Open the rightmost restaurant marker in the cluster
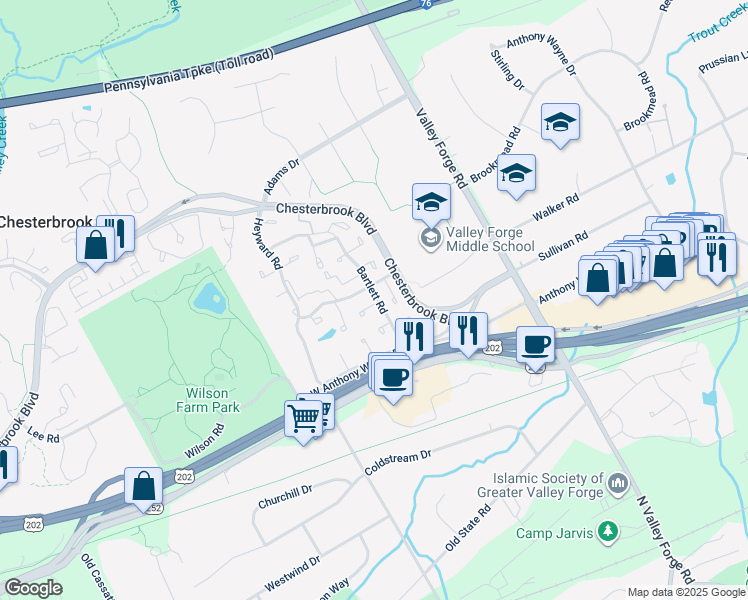This screenshot has height=600, width=748. point(717,261)
